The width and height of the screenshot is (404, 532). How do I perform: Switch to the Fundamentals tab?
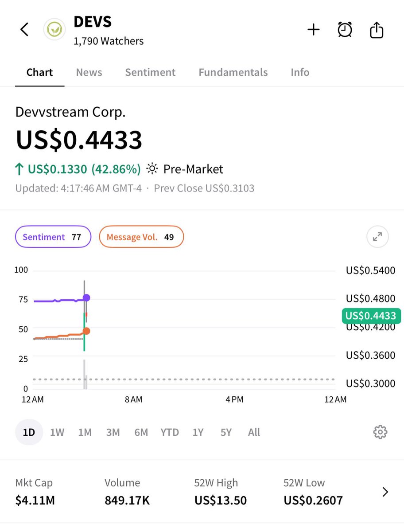click(x=233, y=72)
